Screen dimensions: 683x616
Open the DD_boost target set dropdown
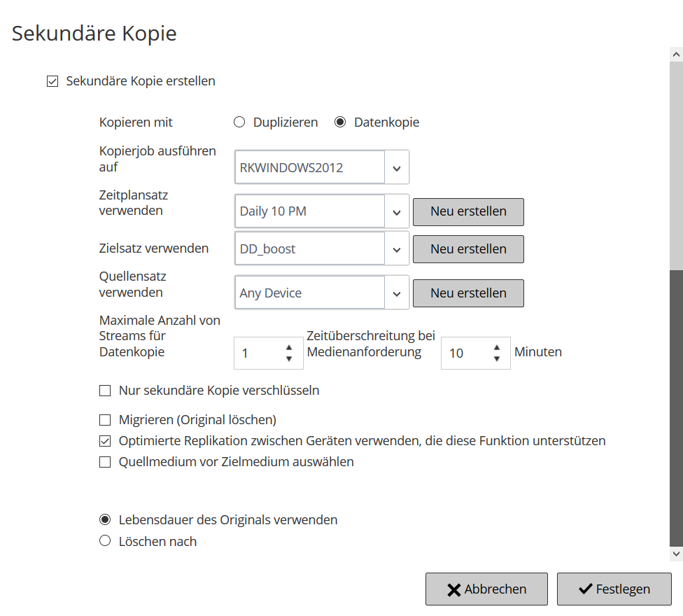tap(397, 249)
